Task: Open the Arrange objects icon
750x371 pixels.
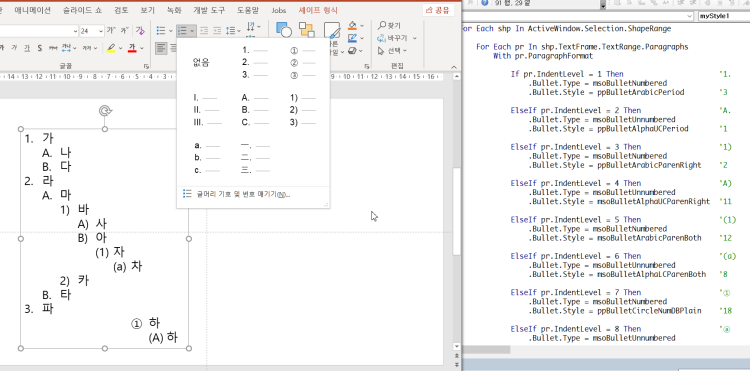Action: [x=307, y=30]
